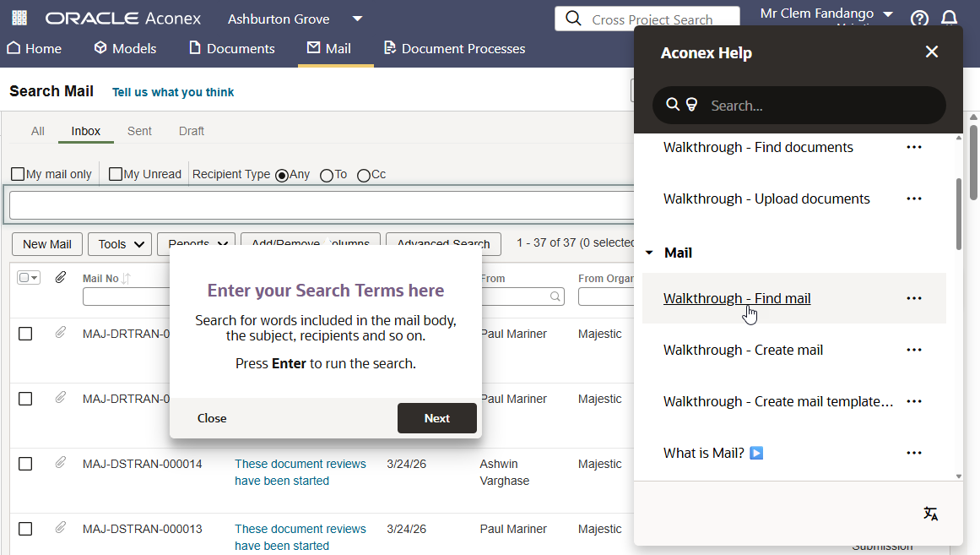The height and width of the screenshot is (555, 980).
Task: Open more options for Walkthrough - Create mail
Action: (913, 350)
